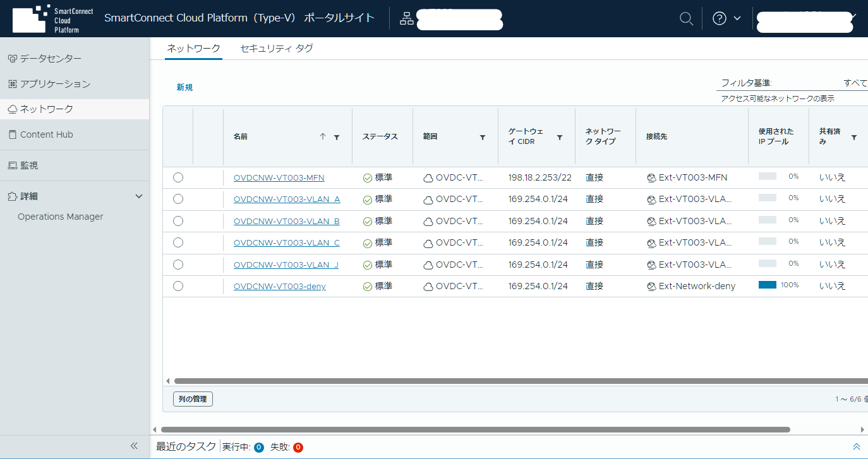
Task: Select radio button for OVDCNW-VT003-VLAN_B
Action: [178, 221]
